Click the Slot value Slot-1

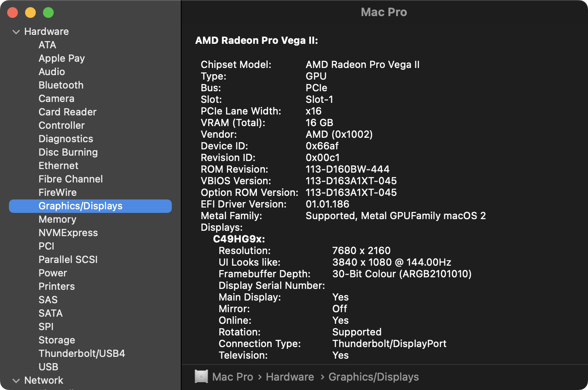point(320,99)
